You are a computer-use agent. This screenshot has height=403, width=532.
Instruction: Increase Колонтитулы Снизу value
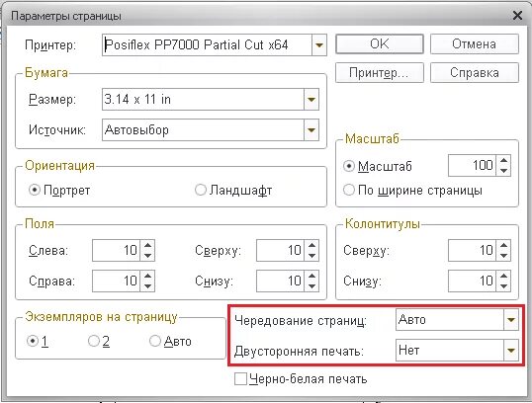point(503,276)
